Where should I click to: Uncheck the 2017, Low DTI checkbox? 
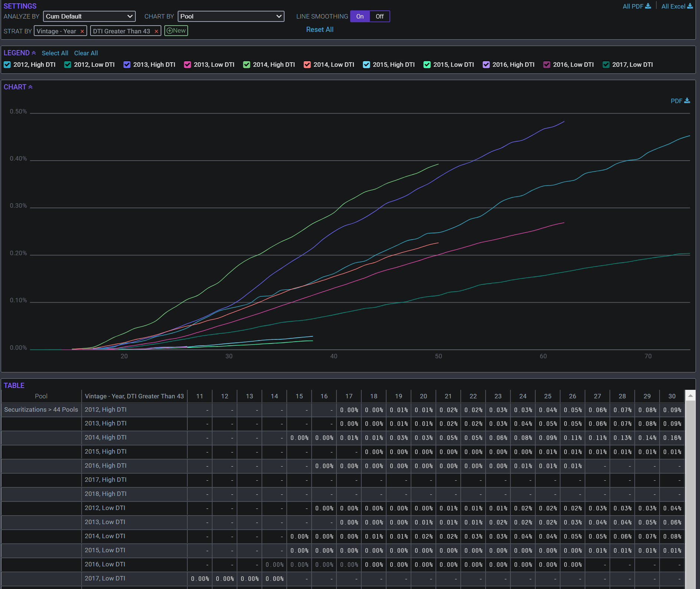(606, 65)
